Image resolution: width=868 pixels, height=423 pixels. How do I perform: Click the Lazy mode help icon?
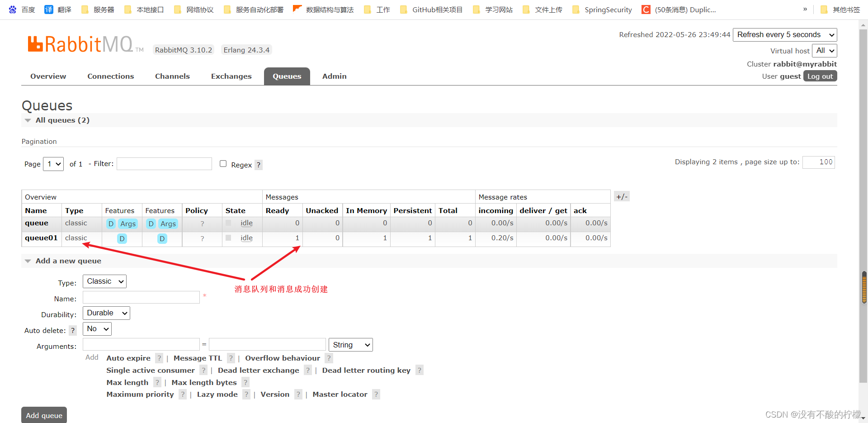pyautogui.click(x=246, y=394)
